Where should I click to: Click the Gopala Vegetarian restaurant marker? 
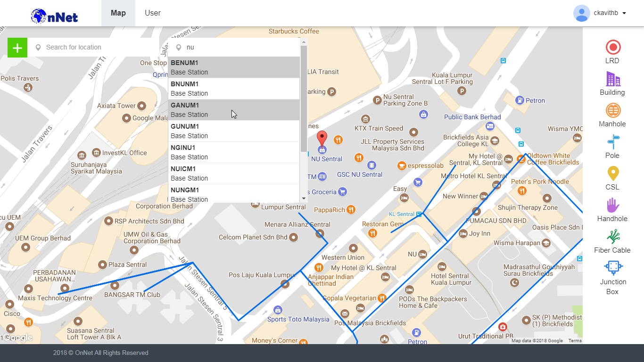click(382, 298)
